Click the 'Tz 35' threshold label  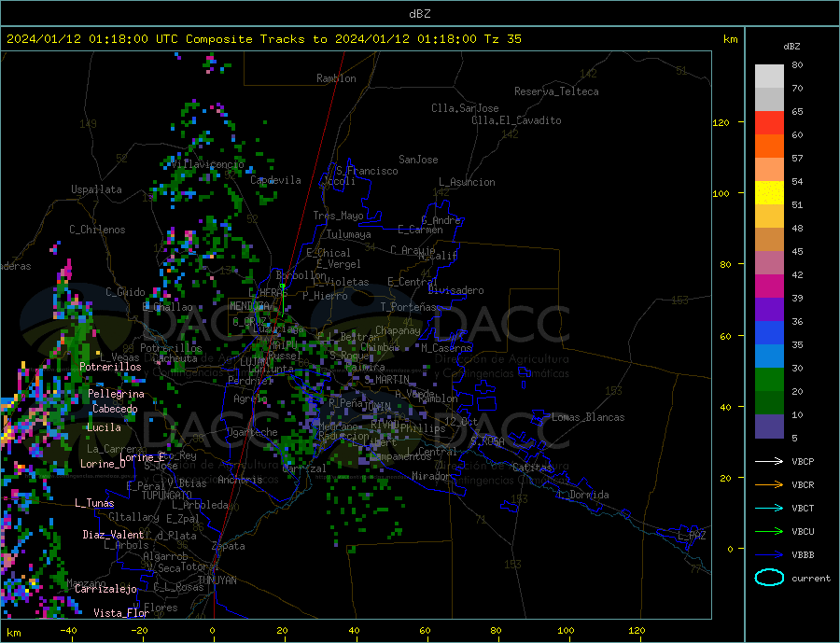502,39
